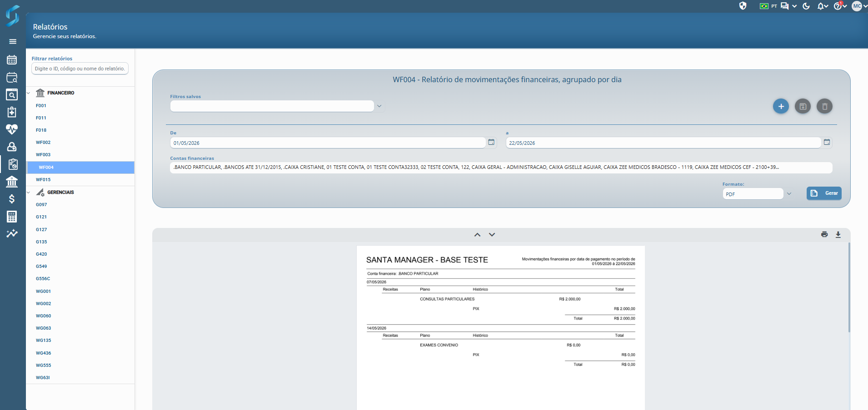Screen dimensions: 868x410
Task: Select the highlighted WF004 report
Action: click(x=80, y=167)
